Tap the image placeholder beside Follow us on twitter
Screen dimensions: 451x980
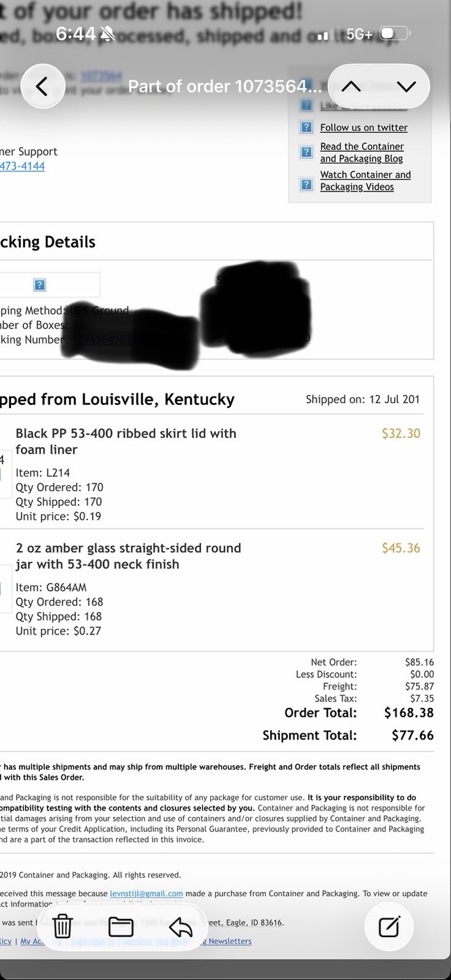pos(306,127)
